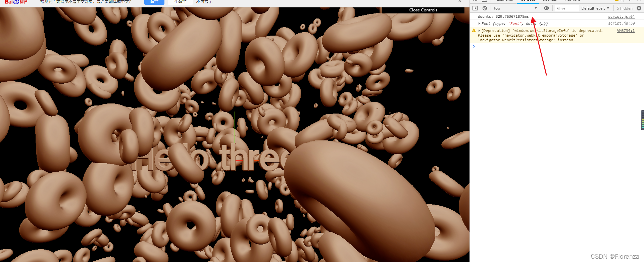The image size is (644, 262).
Task: Focus the console Filter input field
Action: pos(566,8)
